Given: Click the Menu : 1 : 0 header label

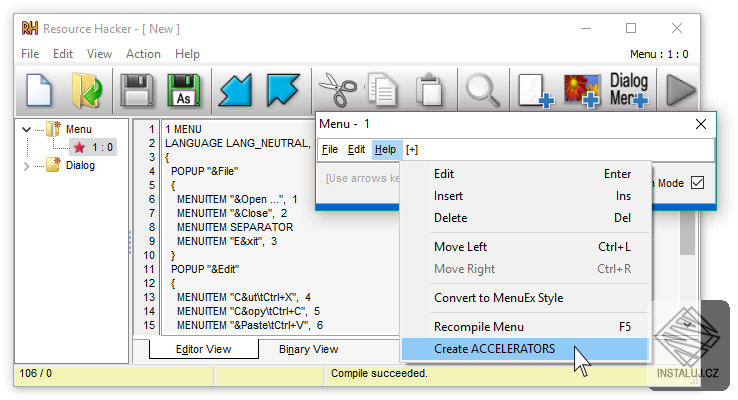Looking at the screenshot, I should [659, 54].
